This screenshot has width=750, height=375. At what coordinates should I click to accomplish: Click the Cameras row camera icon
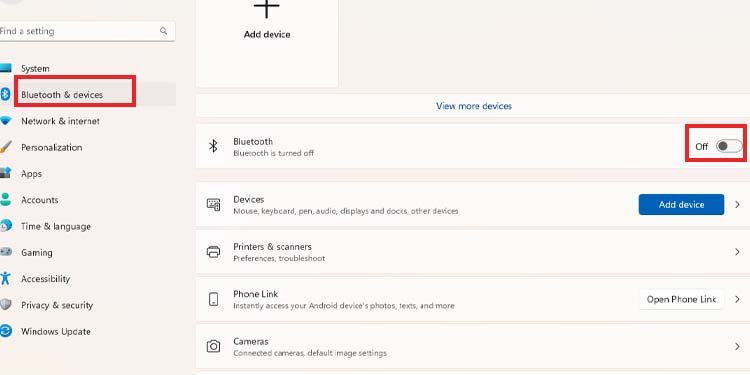(x=213, y=346)
